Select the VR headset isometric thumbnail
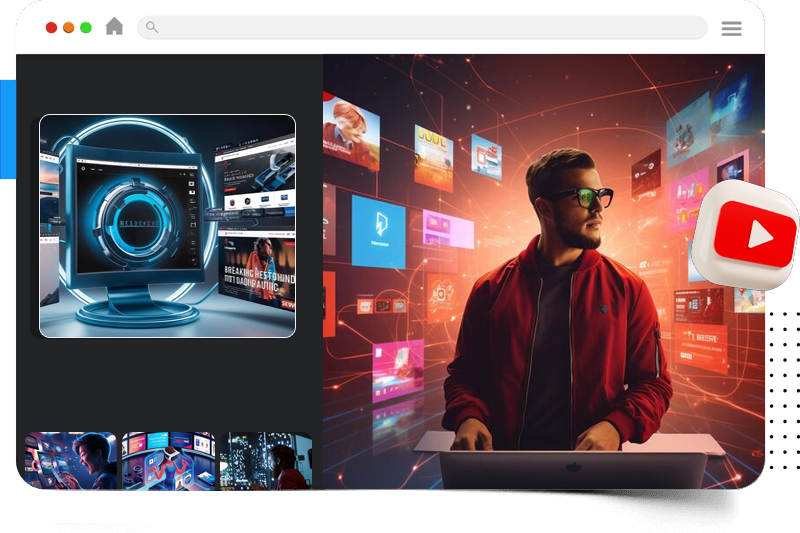Viewport: 800px width, 533px height. click(x=168, y=467)
